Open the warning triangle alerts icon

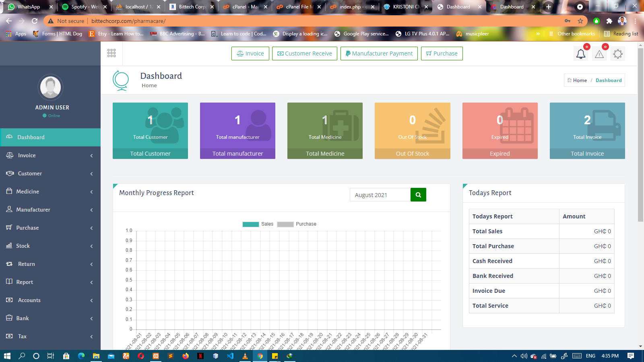pos(599,54)
